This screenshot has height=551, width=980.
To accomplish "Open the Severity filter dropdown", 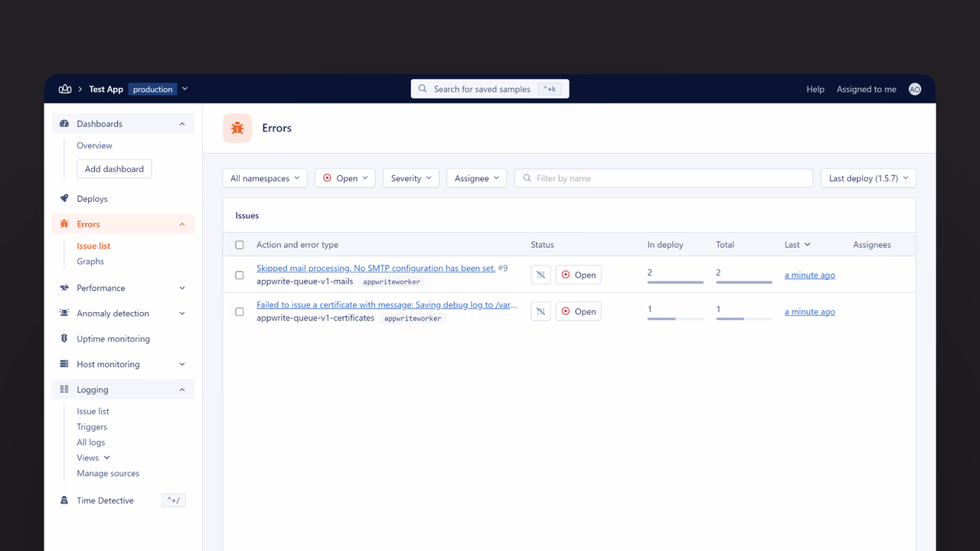I will (411, 178).
